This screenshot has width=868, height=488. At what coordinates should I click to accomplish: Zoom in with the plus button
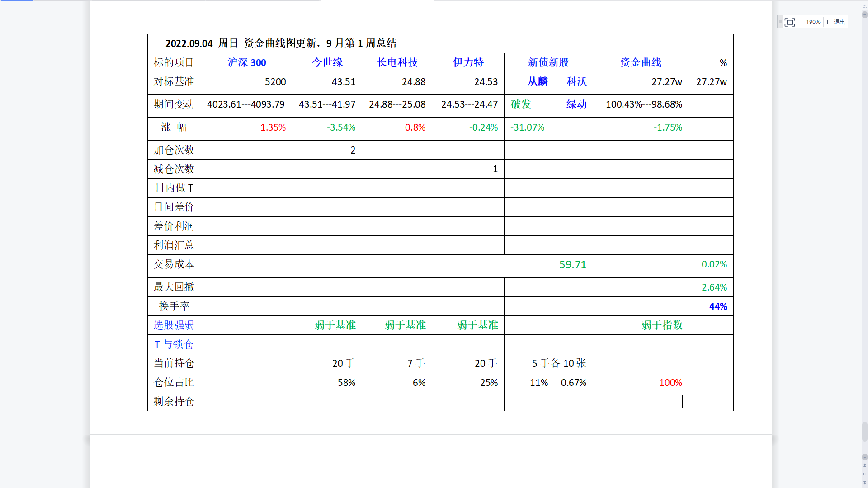(827, 22)
